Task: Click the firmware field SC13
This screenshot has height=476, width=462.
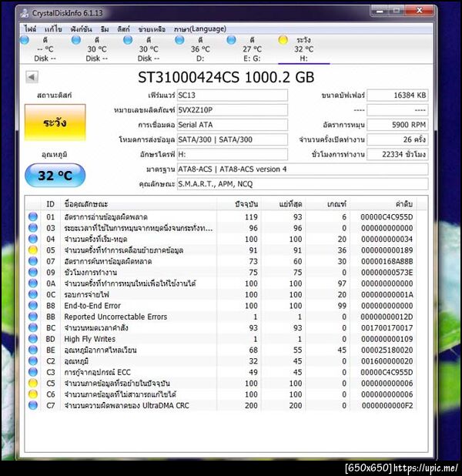Action: [x=233, y=95]
